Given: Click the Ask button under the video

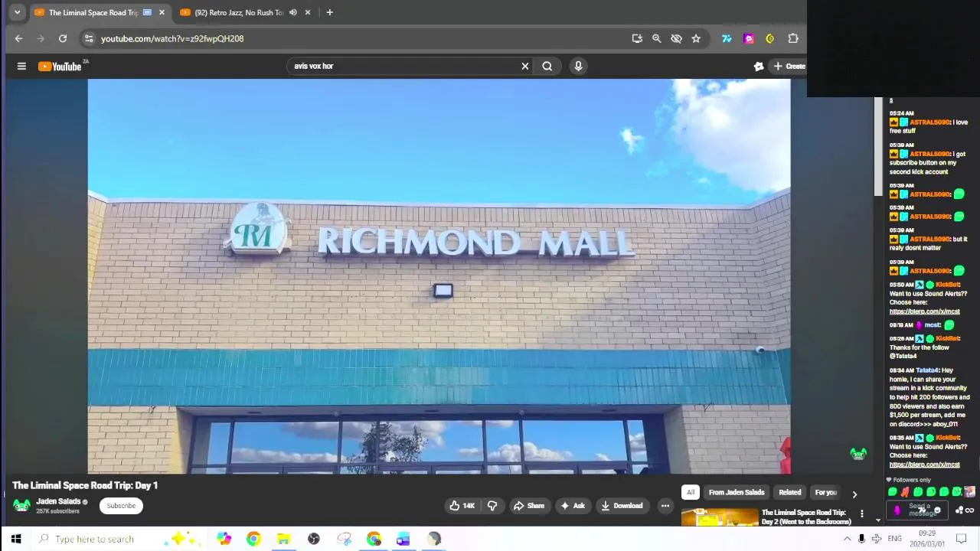Looking at the screenshot, I should pos(573,506).
